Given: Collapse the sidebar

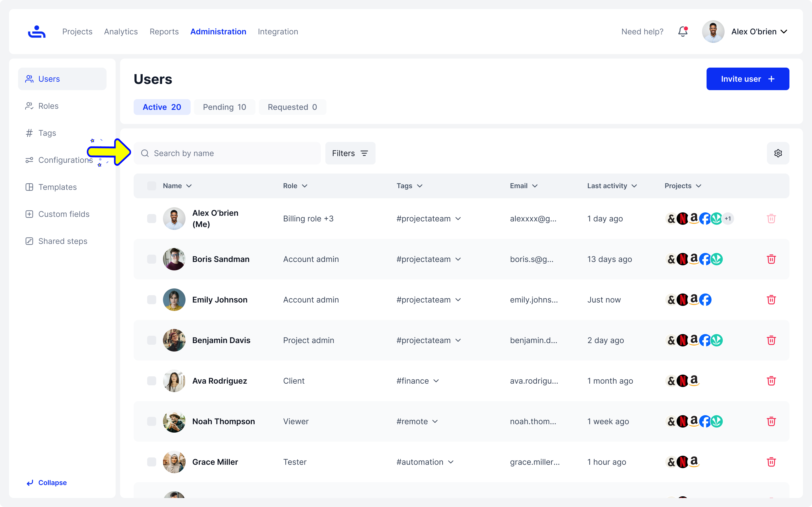Looking at the screenshot, I should pyautogui.click(x=47, y=482).
